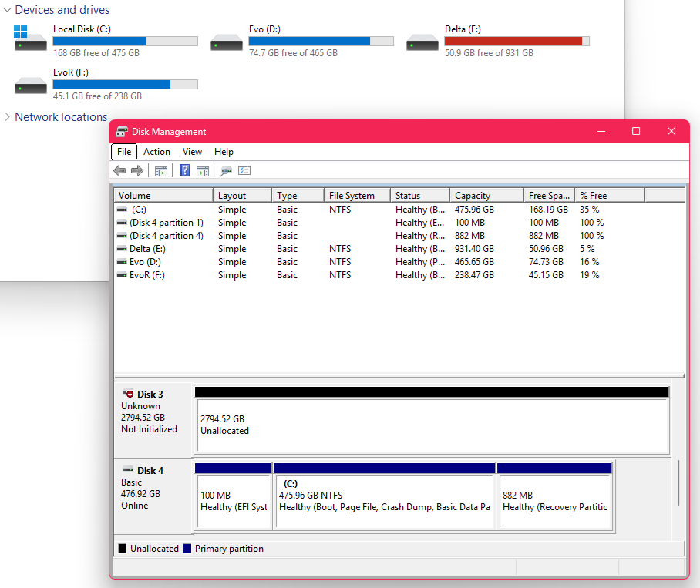Click the red Delta (E:) usage bar
This screenshot has height=588, width=700.
tap(517, 42)
